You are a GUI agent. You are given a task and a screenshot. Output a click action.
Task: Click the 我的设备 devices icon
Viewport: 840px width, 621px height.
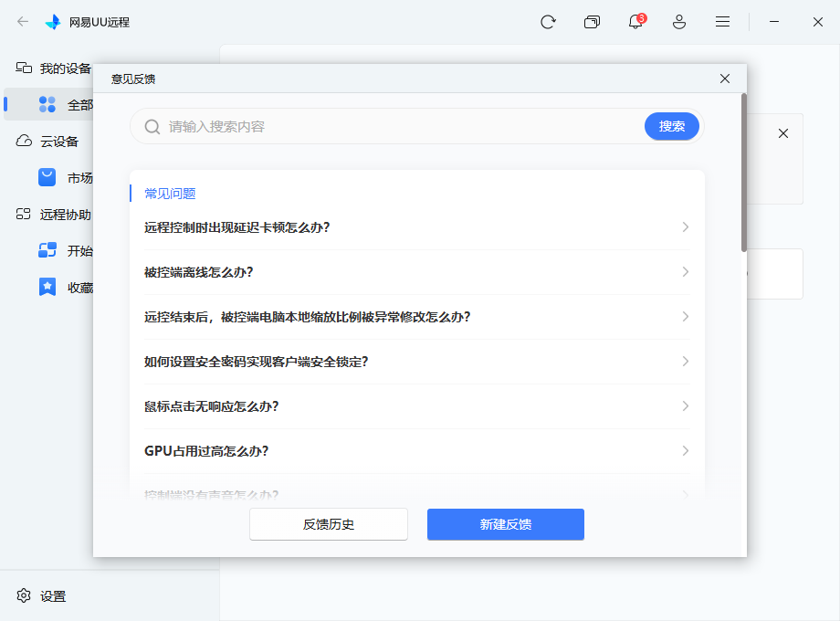tap(24, 68)
